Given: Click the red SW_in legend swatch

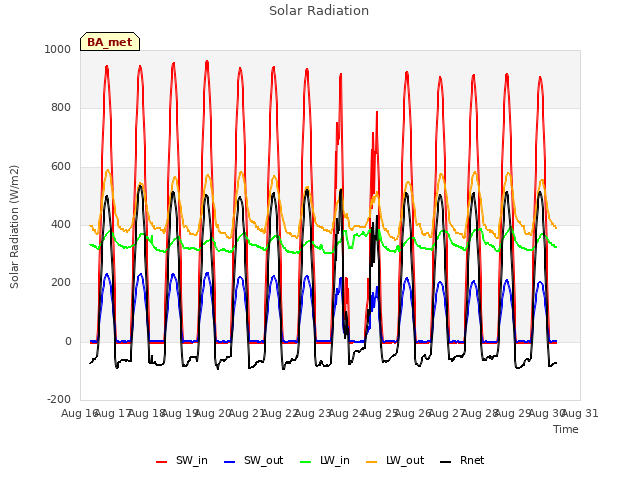Looking at the screenshot, I should [162, 462].
